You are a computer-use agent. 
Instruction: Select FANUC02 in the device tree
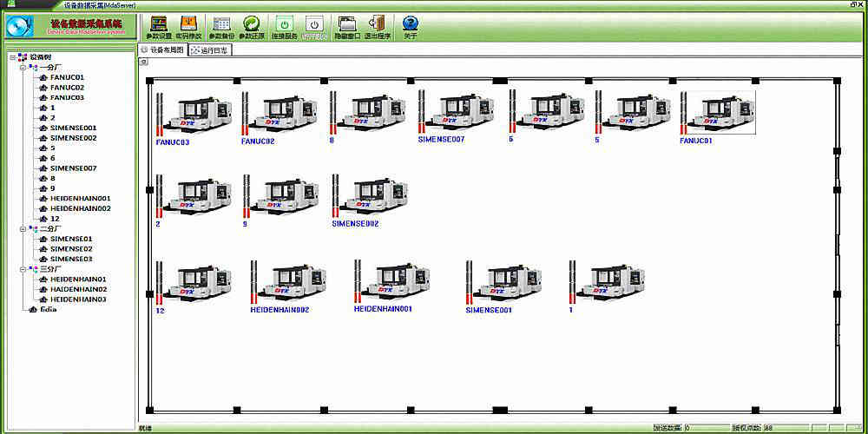pyautogui.click(x=67, y=88)
